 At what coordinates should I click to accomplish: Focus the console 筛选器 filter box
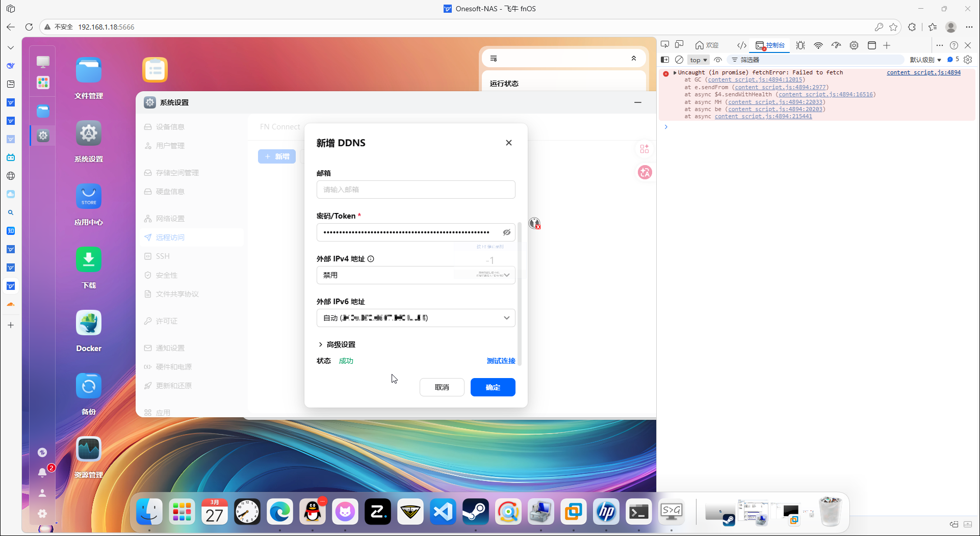coord(816,60)
